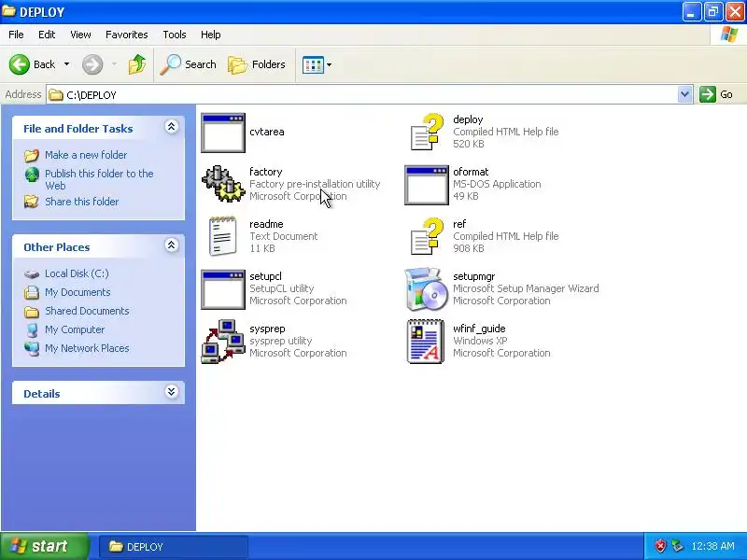Select the file name "oformat"
This screenshot has width=747, height=560.
coord(471,172)
